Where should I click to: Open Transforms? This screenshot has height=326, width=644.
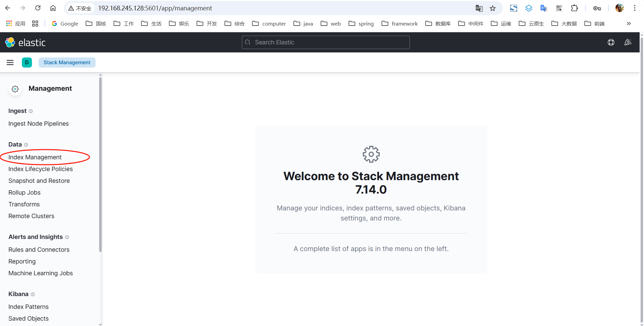pyautogui.click(x=24, y=204)
